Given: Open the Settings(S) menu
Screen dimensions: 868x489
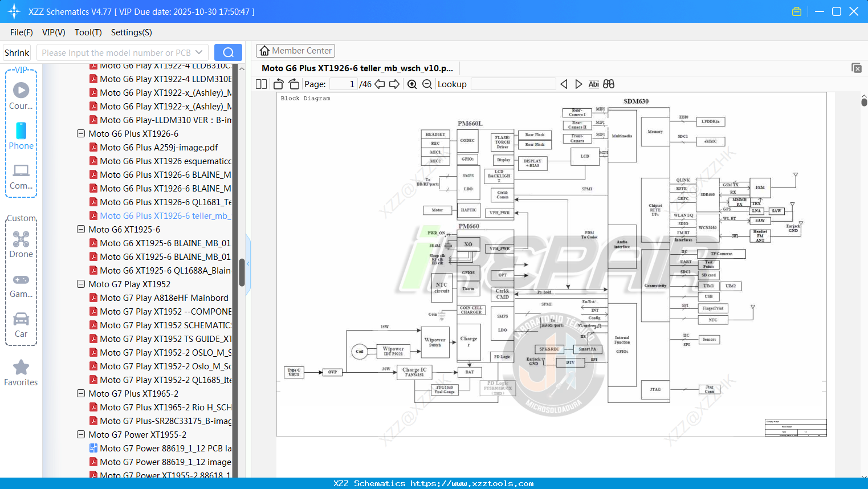Looking at the screenshot, I should [x=132, y=32].
